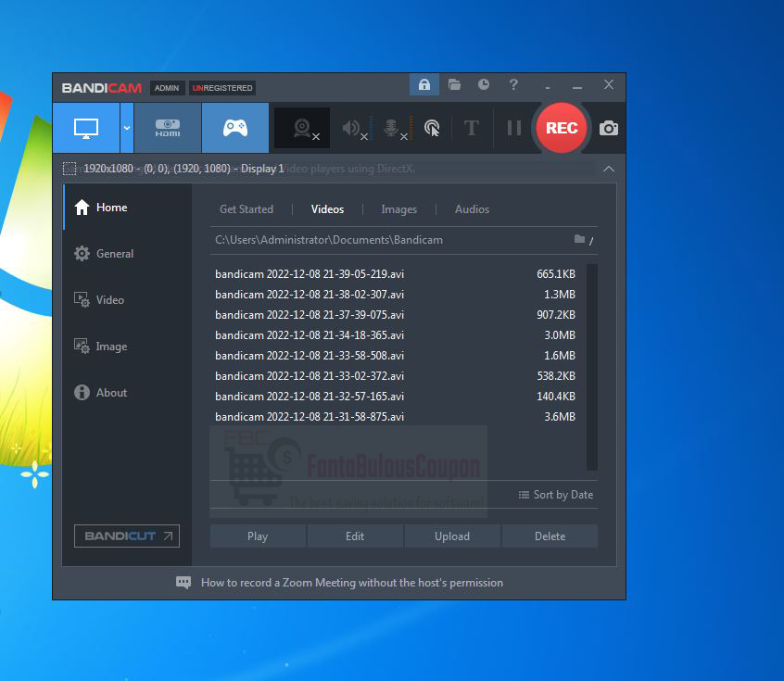Click the Home house icon

coord(82,207)
